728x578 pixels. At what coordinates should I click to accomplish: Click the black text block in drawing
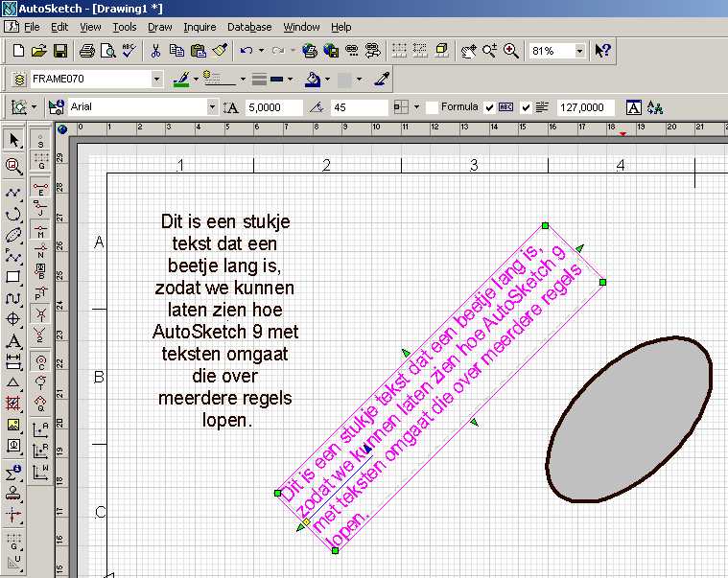point(225,321)
